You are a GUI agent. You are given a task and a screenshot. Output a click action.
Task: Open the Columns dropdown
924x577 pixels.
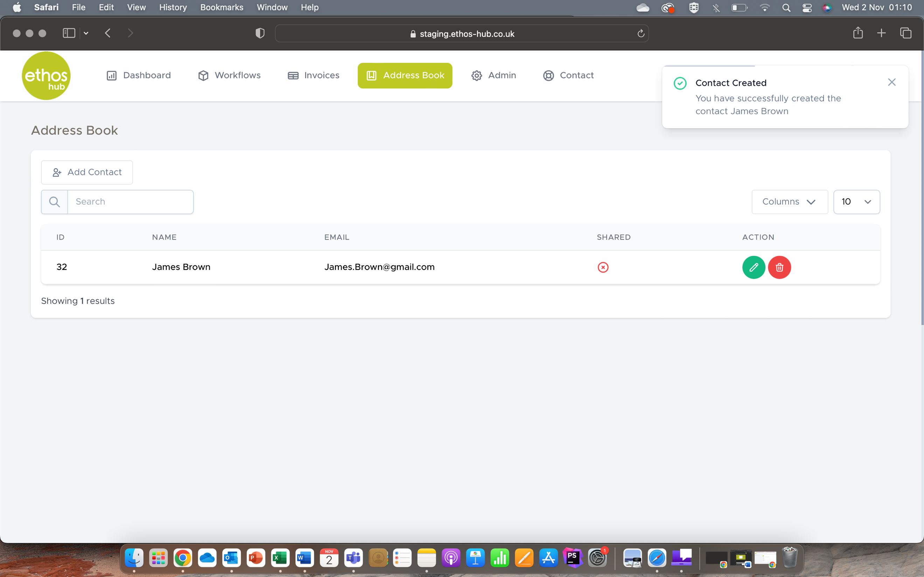pyautogui.click(x=789, y=201)
